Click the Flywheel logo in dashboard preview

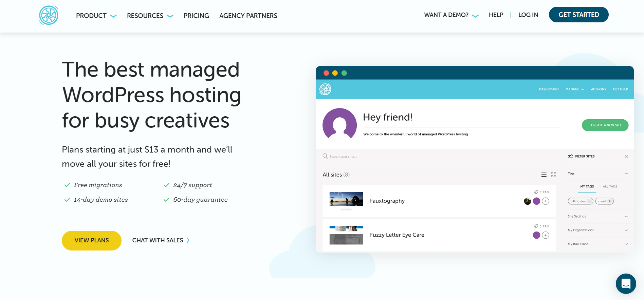click(325, 89)
